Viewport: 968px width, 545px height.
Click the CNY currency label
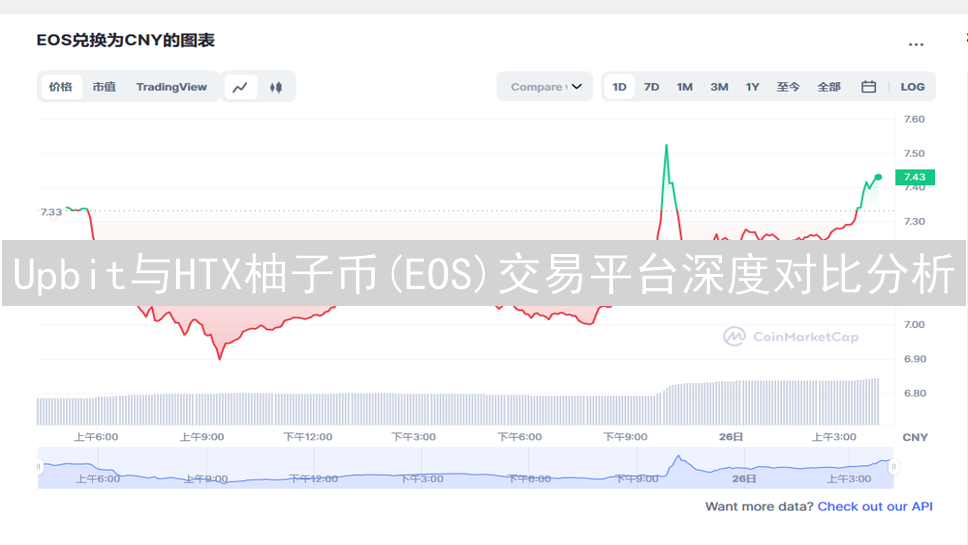tap(915, 437)
